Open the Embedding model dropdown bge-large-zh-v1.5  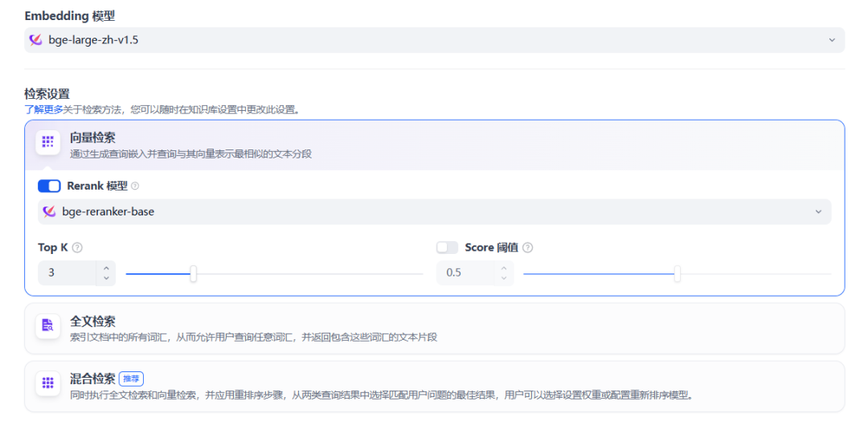click(435, 40)
